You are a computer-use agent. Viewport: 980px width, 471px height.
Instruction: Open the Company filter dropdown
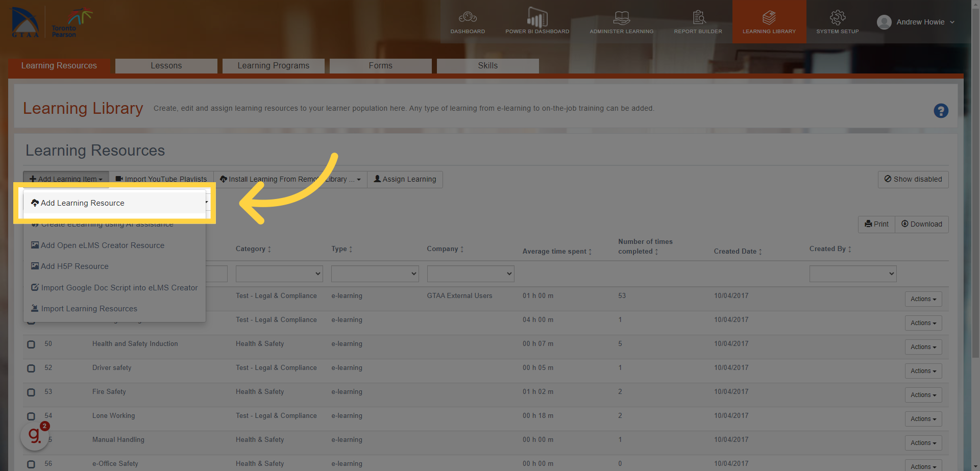coord(471,274)
